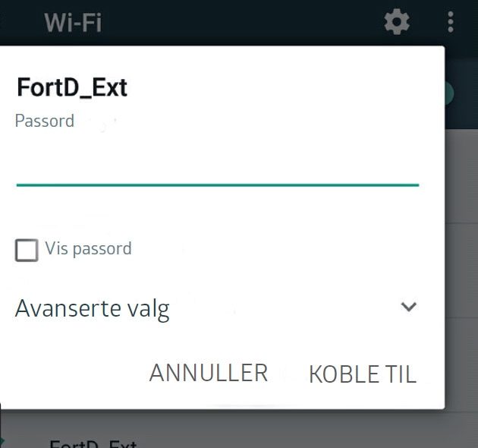Tap the KOBLE TIL button
The image size is (478, 448).
[x=363, y=374]
